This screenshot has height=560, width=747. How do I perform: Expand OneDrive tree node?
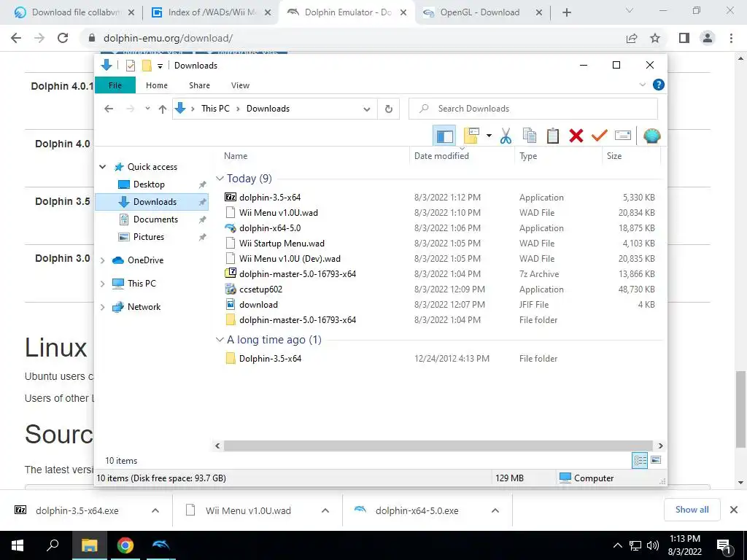pyautogui.click(x=102, y=260)
